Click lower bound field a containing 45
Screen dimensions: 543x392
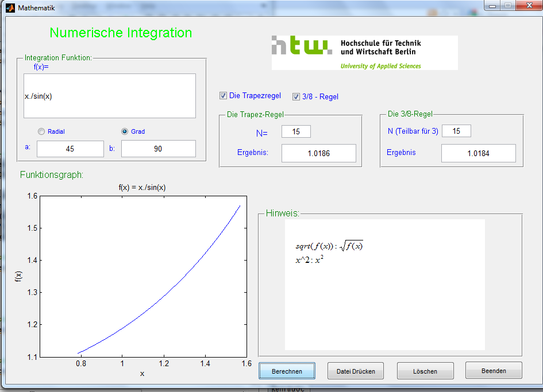click(70, 149)
